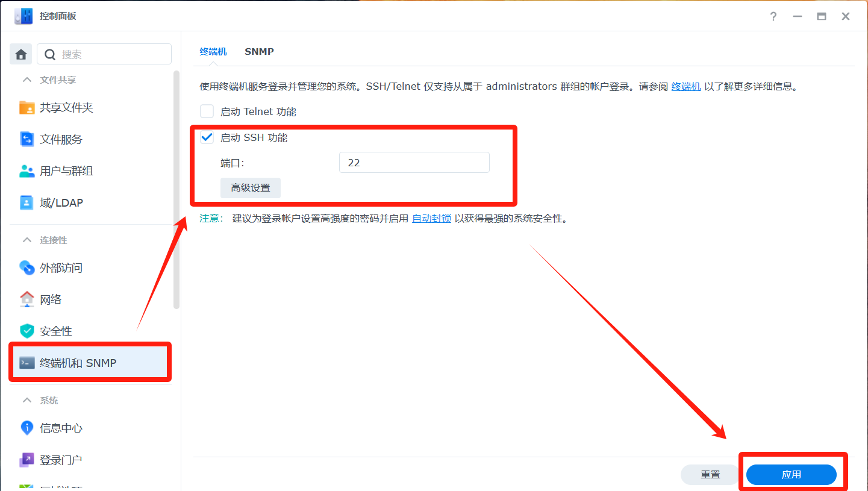The height and width of the screenshot is (491, 868).
Task: Click the Home icon in sidebar
Action: pos(21,54)
